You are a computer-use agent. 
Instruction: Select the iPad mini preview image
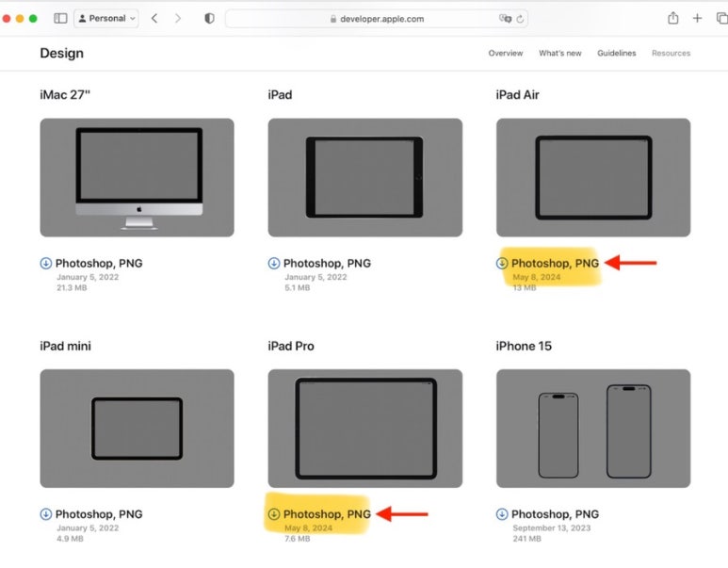[x=137, y=428]
